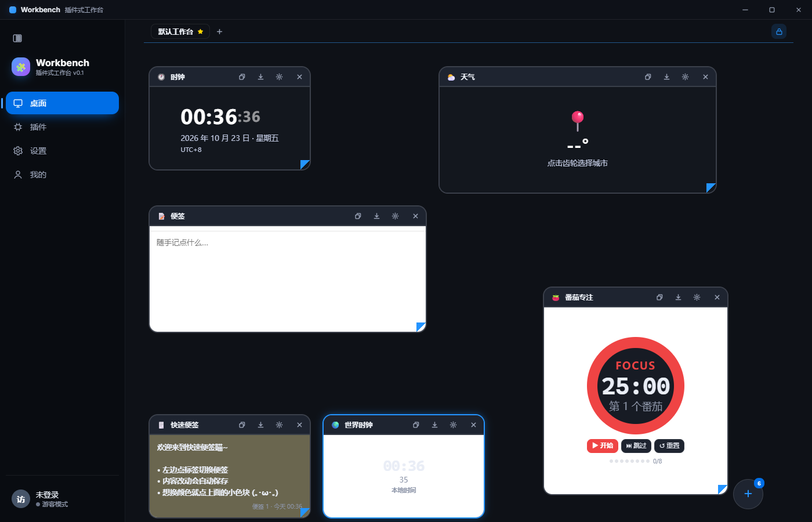
Task: Pop out the 便签 widget
Action: pos(358,216)
